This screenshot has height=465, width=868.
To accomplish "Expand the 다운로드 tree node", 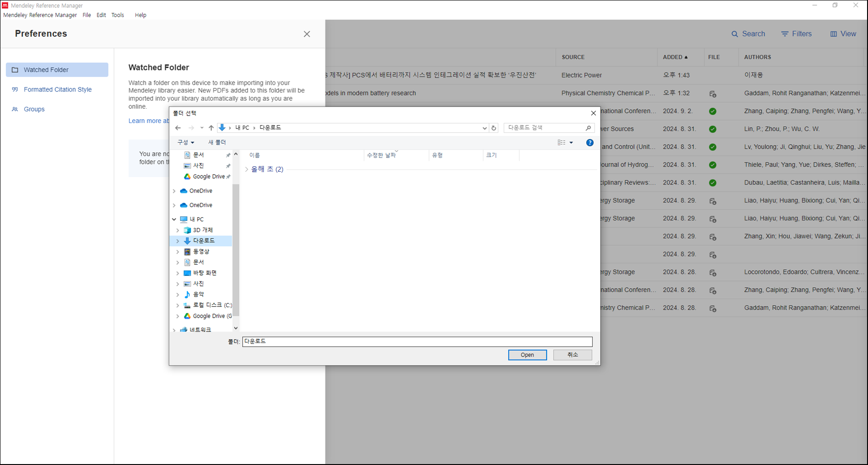I will [x=178, y=241].
